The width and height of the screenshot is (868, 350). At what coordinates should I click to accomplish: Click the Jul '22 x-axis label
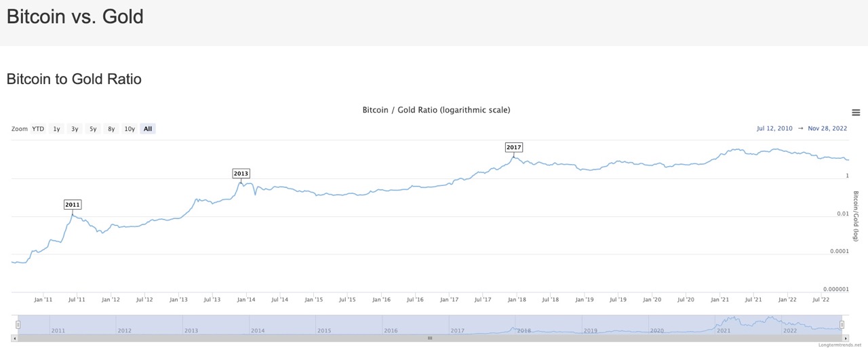[x=821, y=299]
